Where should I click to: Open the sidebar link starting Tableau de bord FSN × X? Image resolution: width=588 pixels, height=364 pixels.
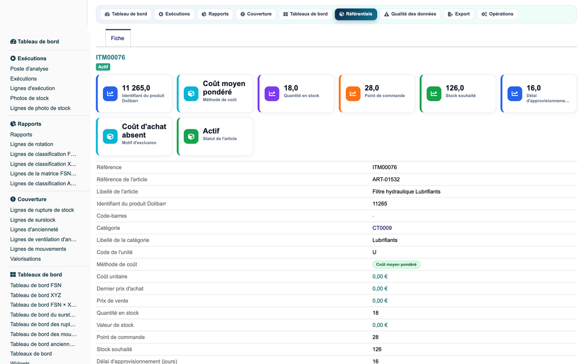coord(43,305)
